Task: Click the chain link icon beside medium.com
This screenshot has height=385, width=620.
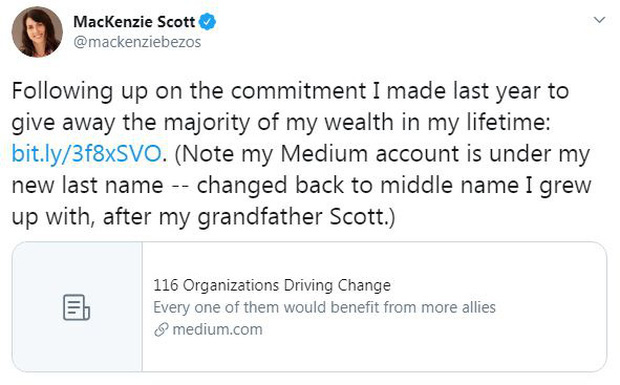Action: point(161,329)
